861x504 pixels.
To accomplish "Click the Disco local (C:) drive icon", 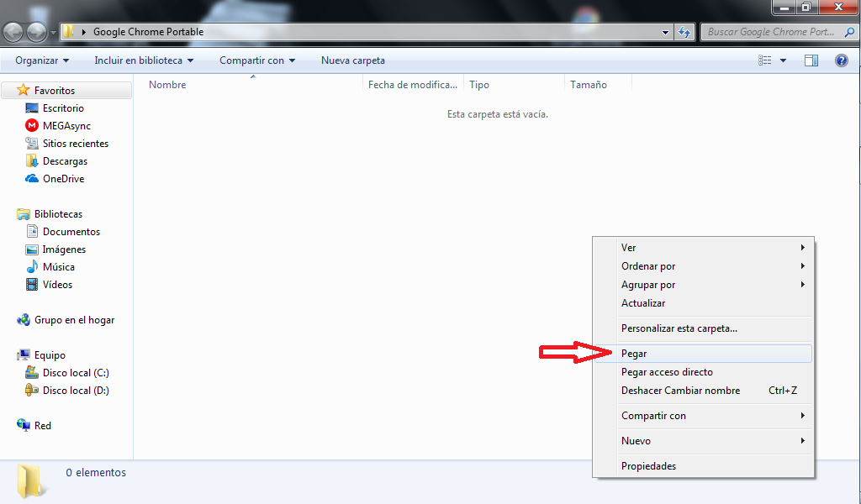I will pyautogui.click(x=32, y=373).
